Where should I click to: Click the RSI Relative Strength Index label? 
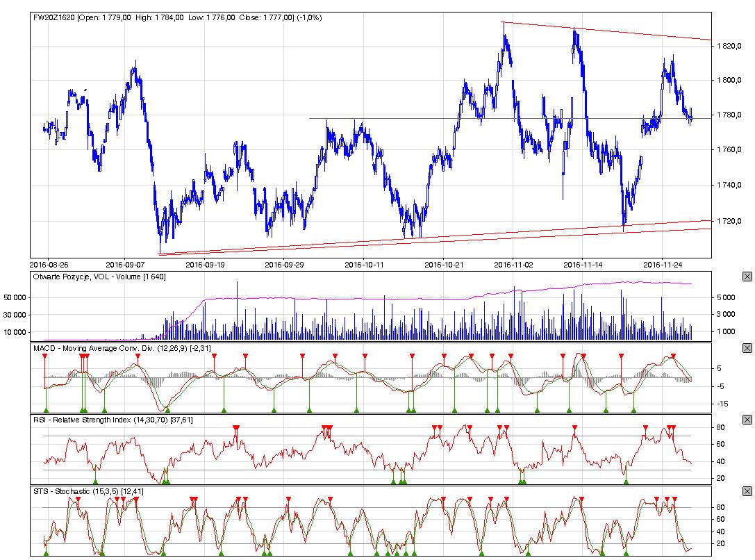click(113, 420)
